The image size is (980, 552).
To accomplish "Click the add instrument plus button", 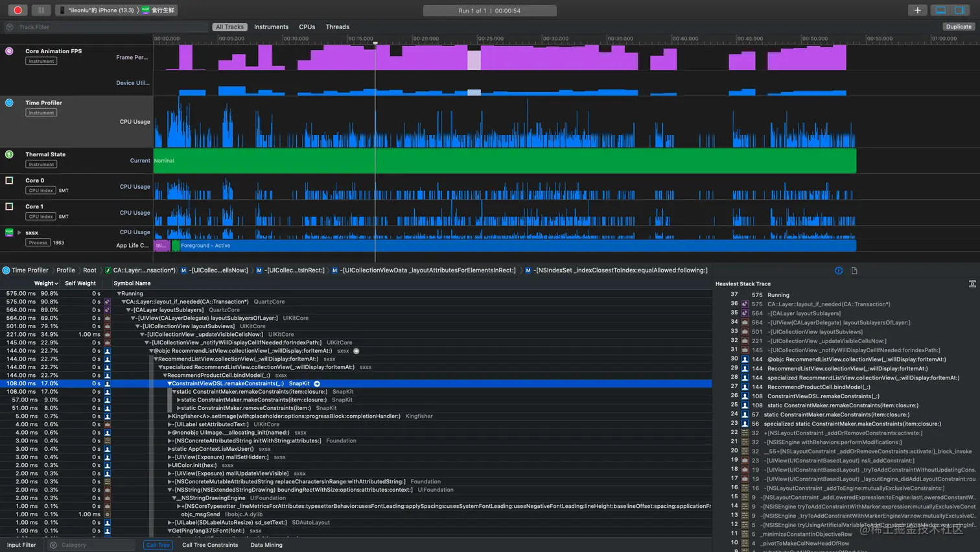I will click(917, 10).
